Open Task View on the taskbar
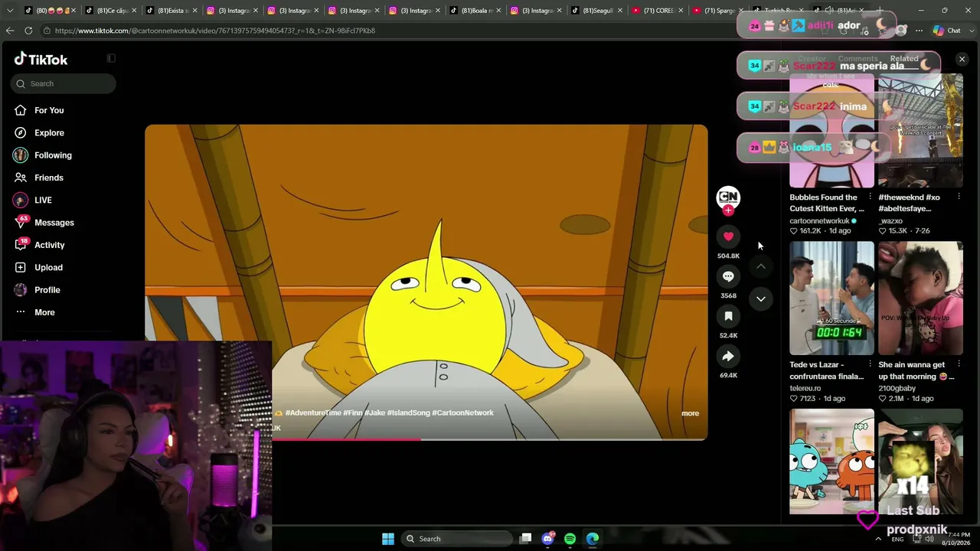Screen dimensions: 980x551 point(525,539)
